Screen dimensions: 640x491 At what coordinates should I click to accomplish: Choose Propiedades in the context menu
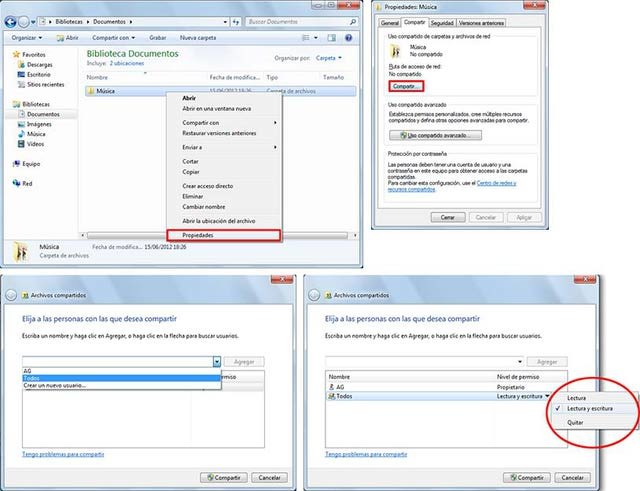point(224,236)
